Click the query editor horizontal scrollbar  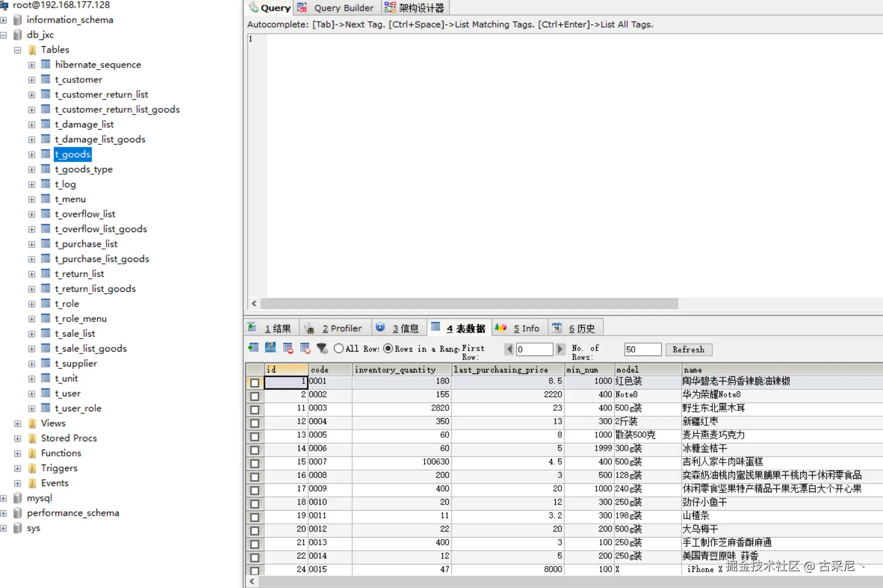click(469, 303)
